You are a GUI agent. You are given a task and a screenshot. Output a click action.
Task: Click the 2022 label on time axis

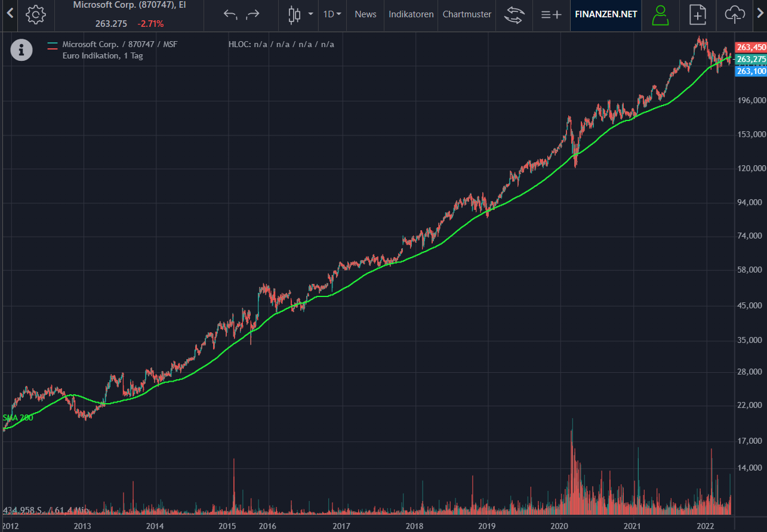pyautogui.click(x=706, y=526)
